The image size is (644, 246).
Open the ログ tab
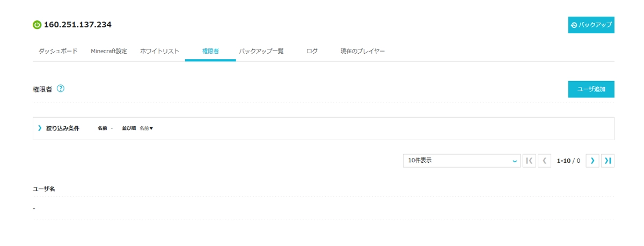pos(312,51)
